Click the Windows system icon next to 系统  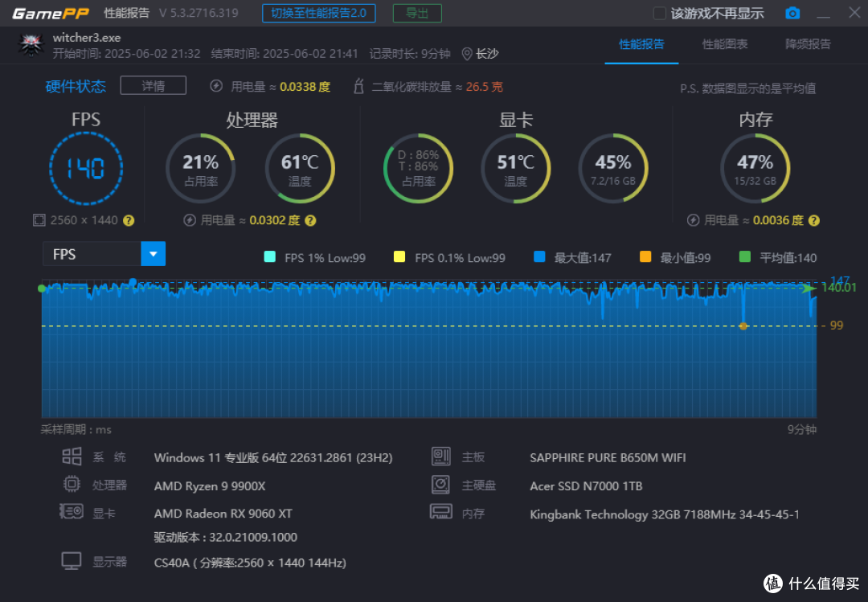point(72,457)
